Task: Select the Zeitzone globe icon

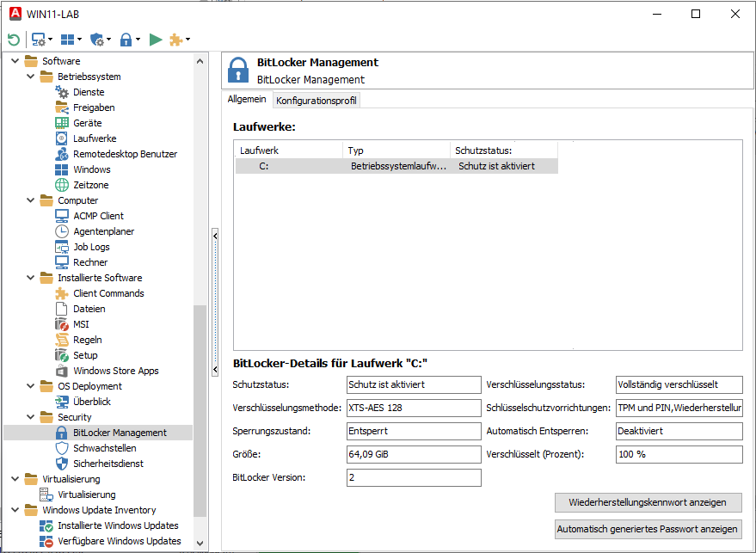Action: 62,185
